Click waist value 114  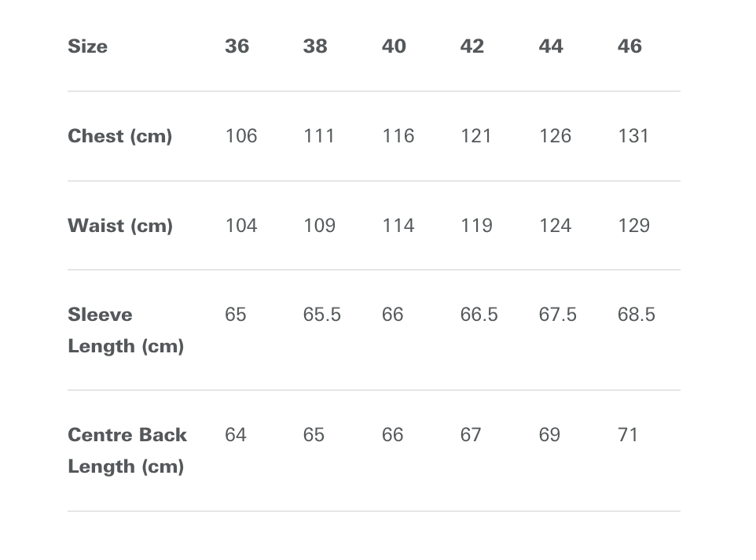398,226
